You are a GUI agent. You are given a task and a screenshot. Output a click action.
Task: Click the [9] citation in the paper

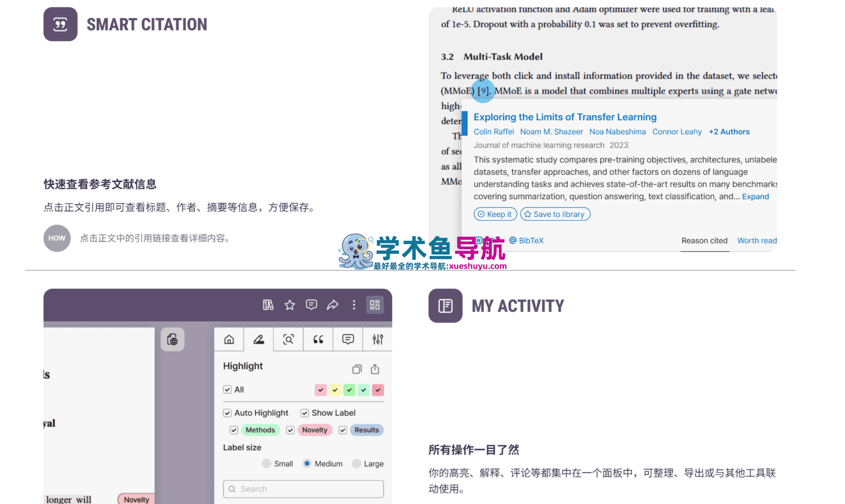tap(484, 91)
